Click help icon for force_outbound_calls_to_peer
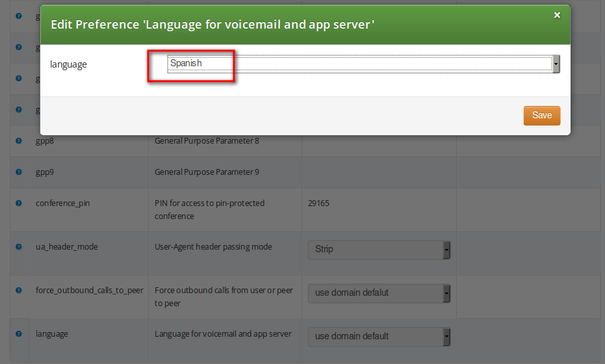Screen dimensions: 605x364 (x=19, y=291)
